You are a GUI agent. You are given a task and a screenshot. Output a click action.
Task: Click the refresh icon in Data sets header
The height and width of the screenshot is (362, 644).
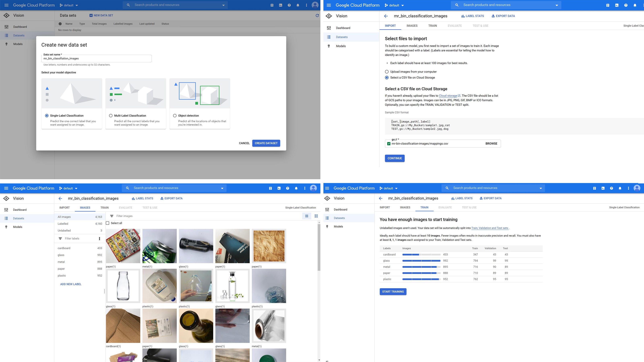click(317, 15)
